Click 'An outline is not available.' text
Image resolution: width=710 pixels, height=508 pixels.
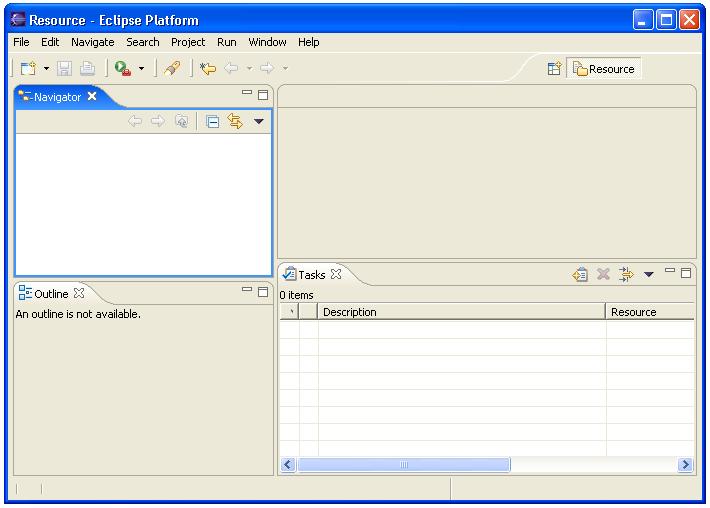coord(78,314)
